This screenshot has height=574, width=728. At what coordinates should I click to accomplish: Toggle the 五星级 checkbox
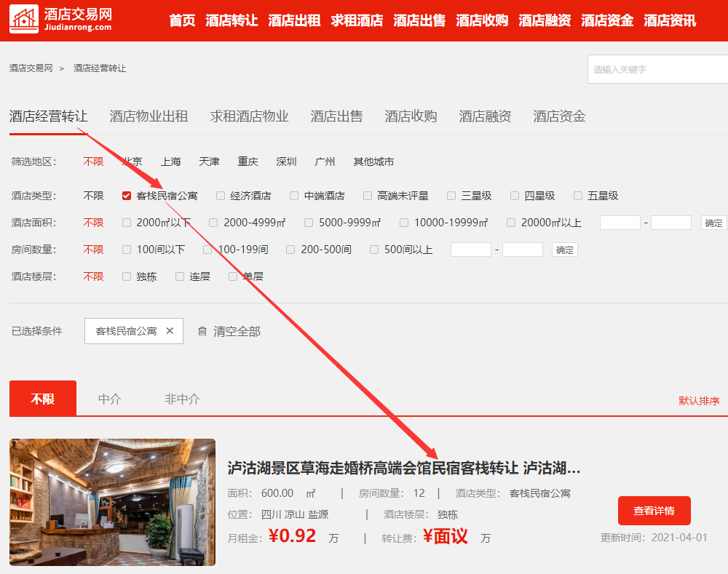tap(577, 196)
